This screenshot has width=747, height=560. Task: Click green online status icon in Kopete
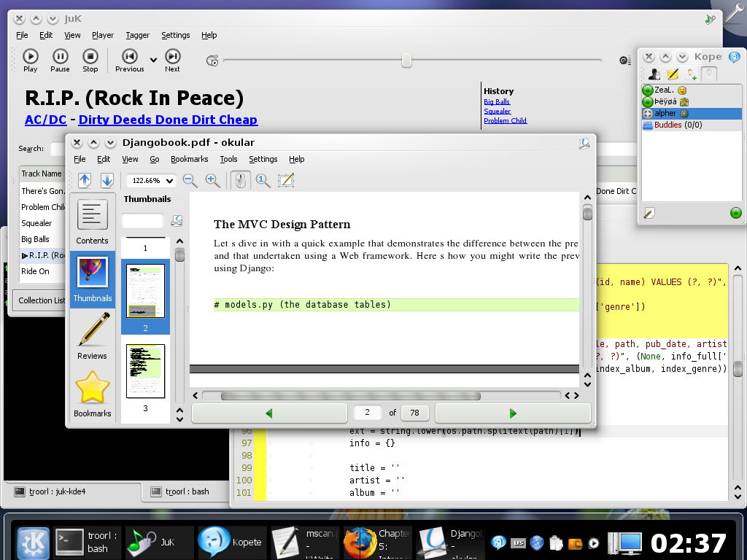(x=735, y=213)
